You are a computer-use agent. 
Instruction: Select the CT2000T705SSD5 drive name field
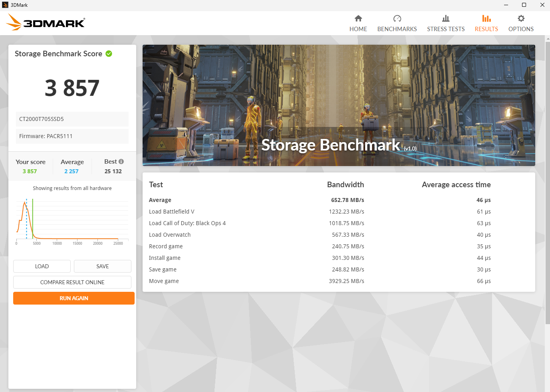coord(72,119)
